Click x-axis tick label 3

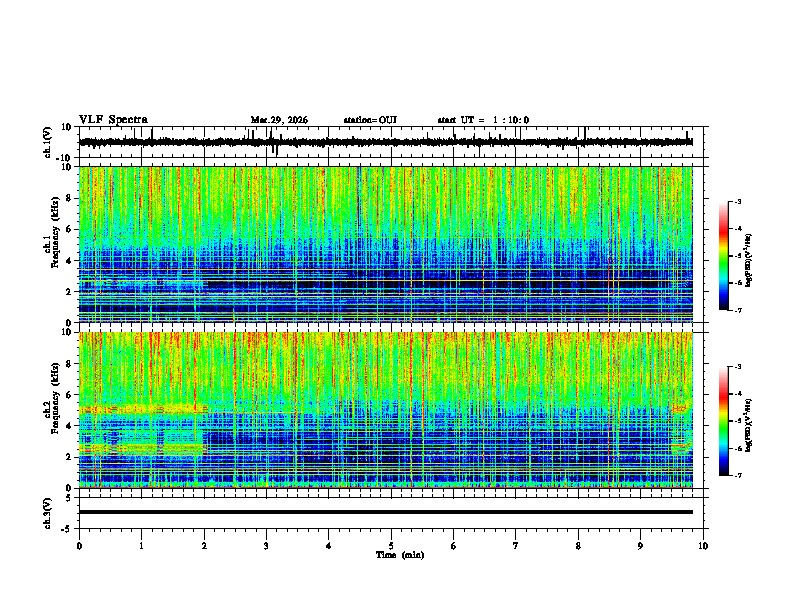click(x=266, y=546)
